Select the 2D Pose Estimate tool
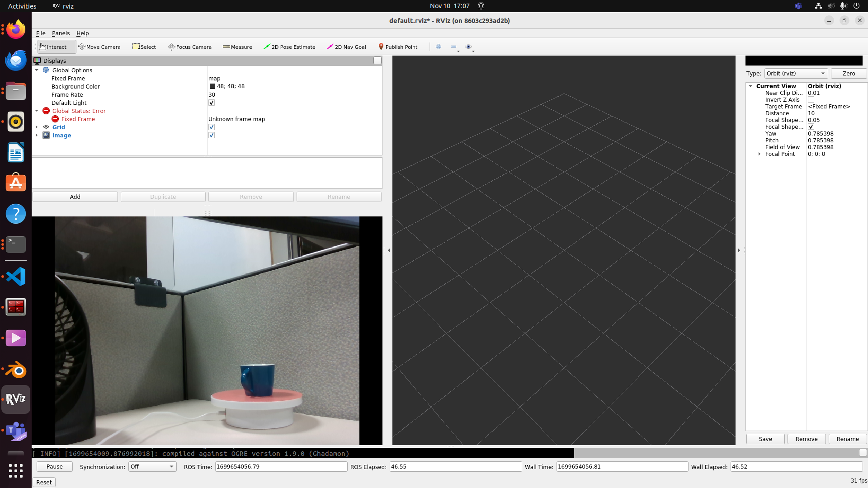Screen dimensions: 868x488 (289, 47)
